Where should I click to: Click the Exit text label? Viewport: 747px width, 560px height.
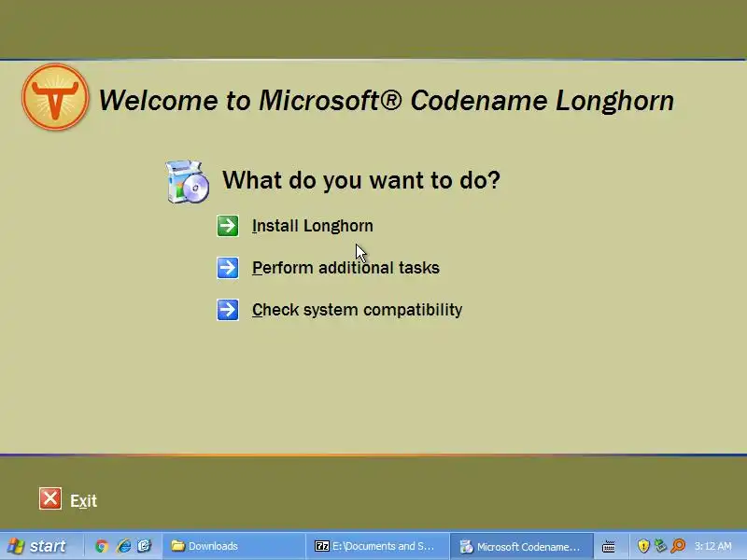click(x=84, y=500)
